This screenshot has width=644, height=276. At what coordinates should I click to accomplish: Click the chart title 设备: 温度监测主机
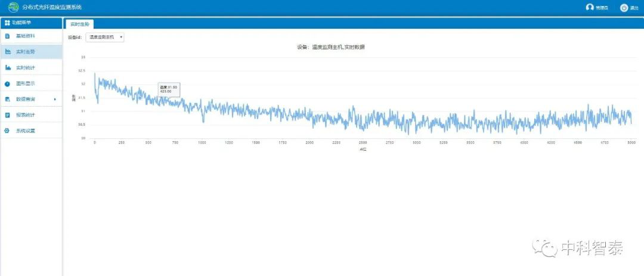point(330,46)
